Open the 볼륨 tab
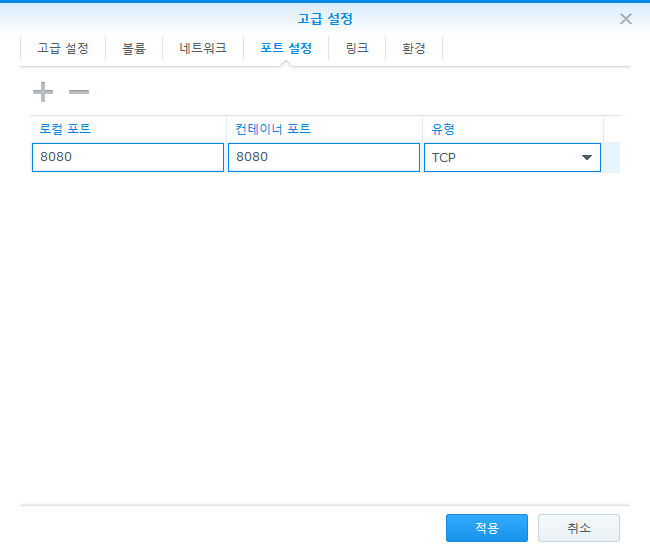650x550 pixels. (134, 48)
